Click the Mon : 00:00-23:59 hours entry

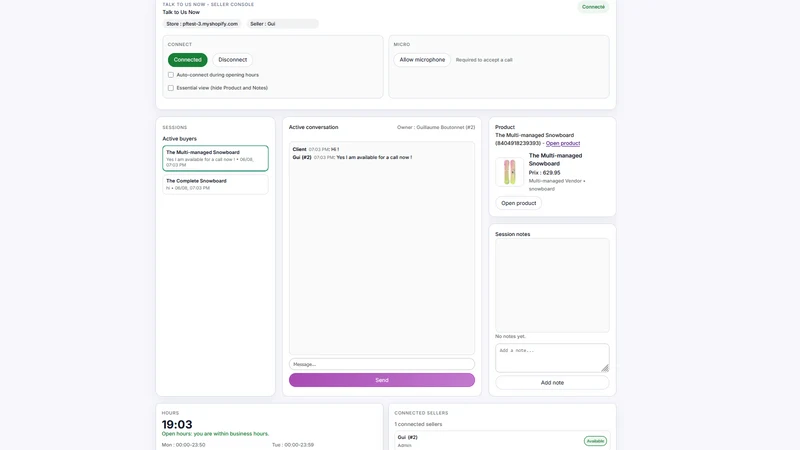click(184, 445)
